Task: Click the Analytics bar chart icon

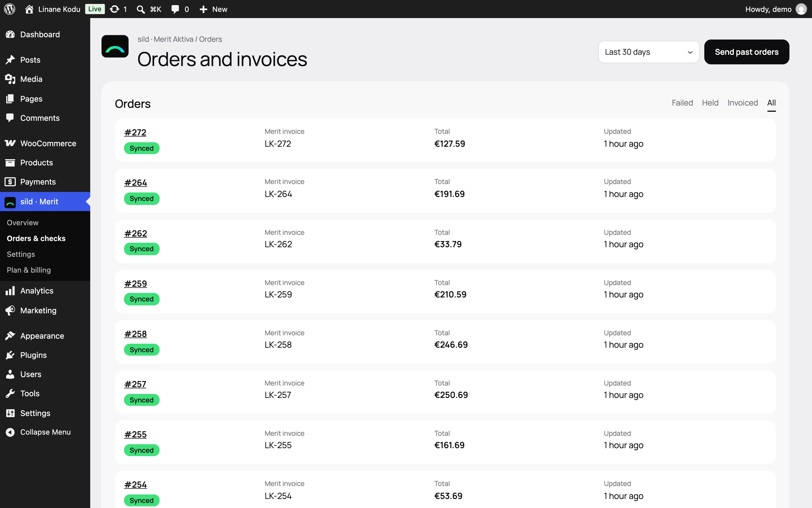Action: point(10,291)
